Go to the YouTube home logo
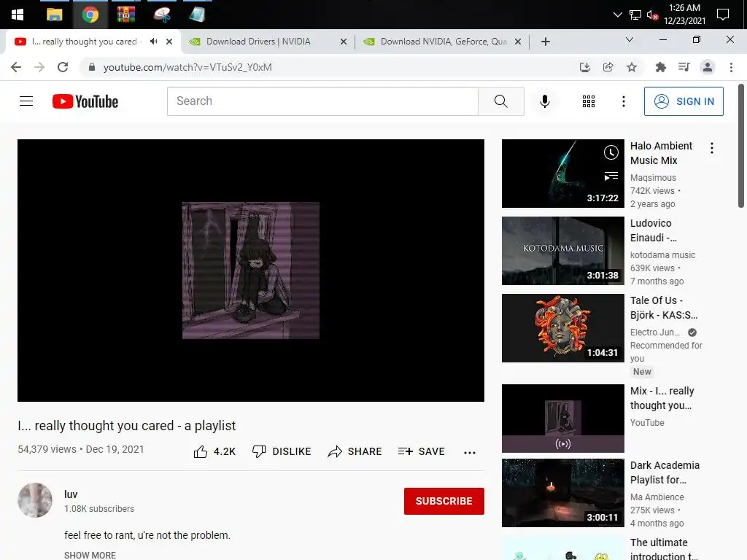Image resolution: width=747 pixels, height=560 pixels. pyautogui.click(x=85, y=101)
